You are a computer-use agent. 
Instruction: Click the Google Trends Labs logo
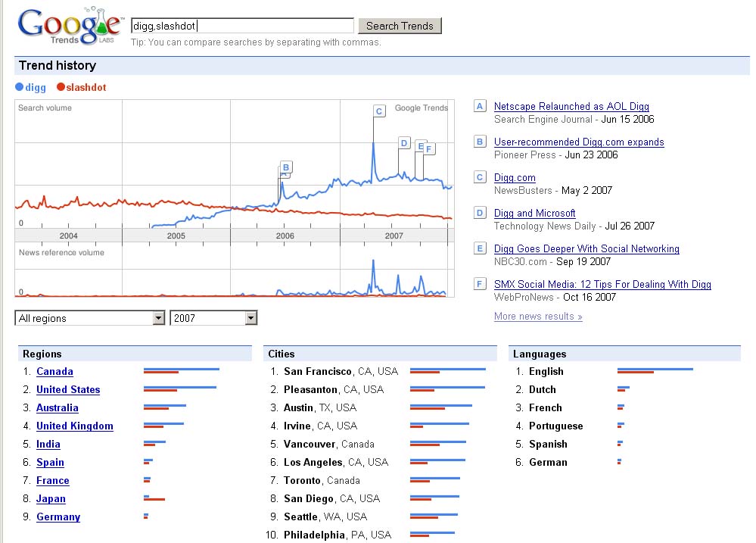70,26
